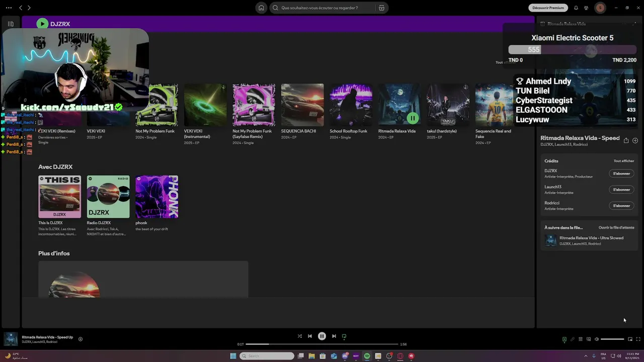
Task: Open the notifications bell
Action: coord(576,8)
